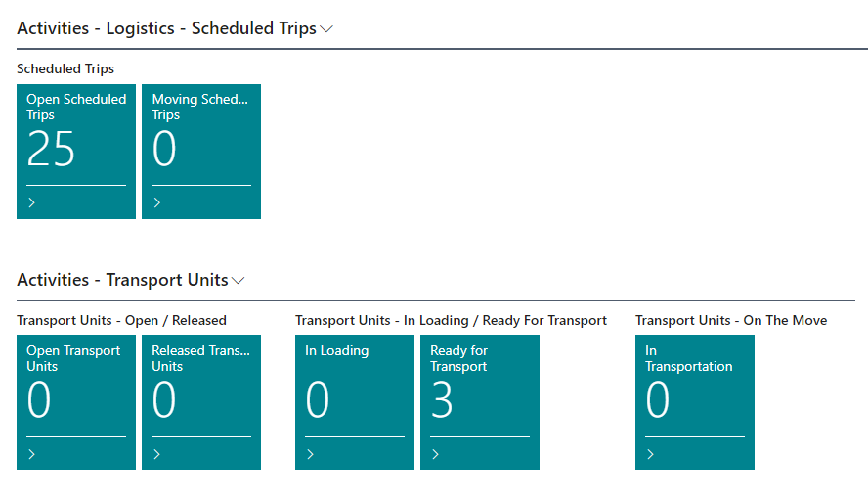Open the count 25 of Open Scheduled Trips
This screenshot has height=492, width=868.
(51, 150)
